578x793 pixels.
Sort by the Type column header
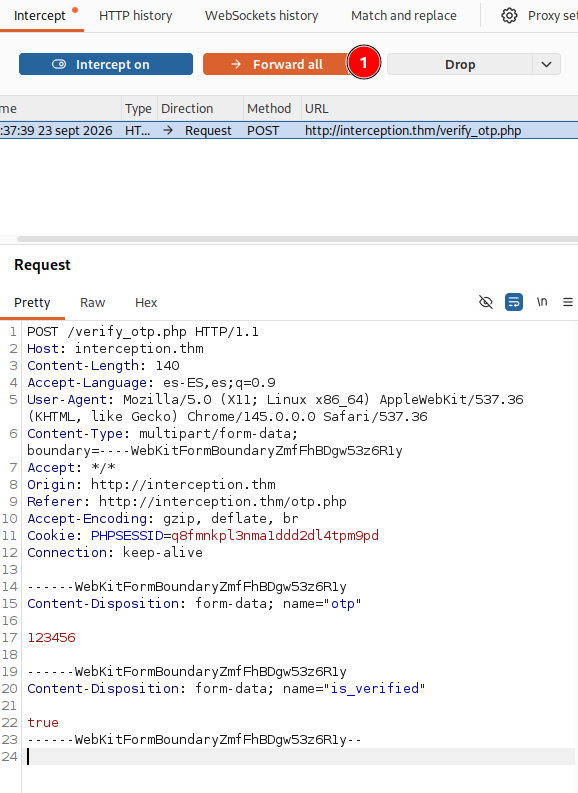(139, 108)
